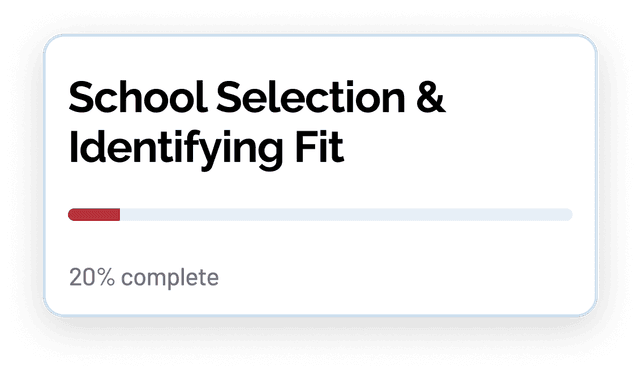Click the rounded red start cap of progress bar
Image resolution: width=640 pixels, height=369 pixels.
[x=71, y=215]
